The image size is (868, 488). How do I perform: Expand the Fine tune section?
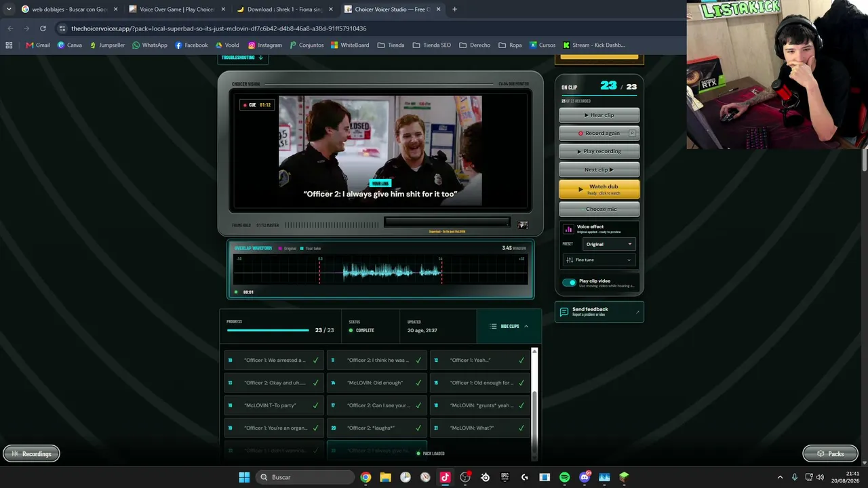599,260
